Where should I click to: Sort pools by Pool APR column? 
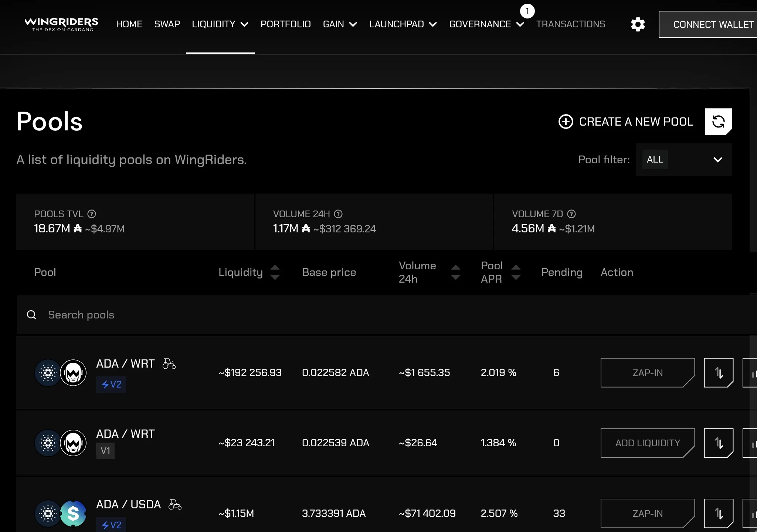[501, 272]
